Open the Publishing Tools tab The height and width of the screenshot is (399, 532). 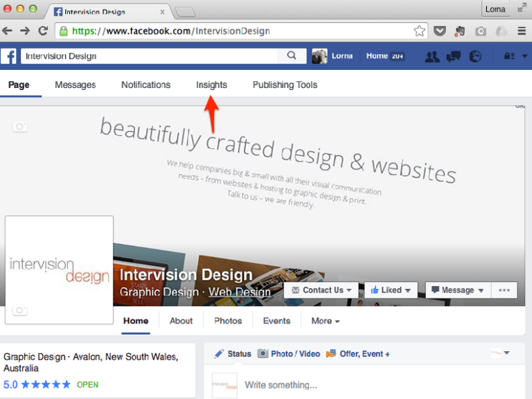[285, 85]
